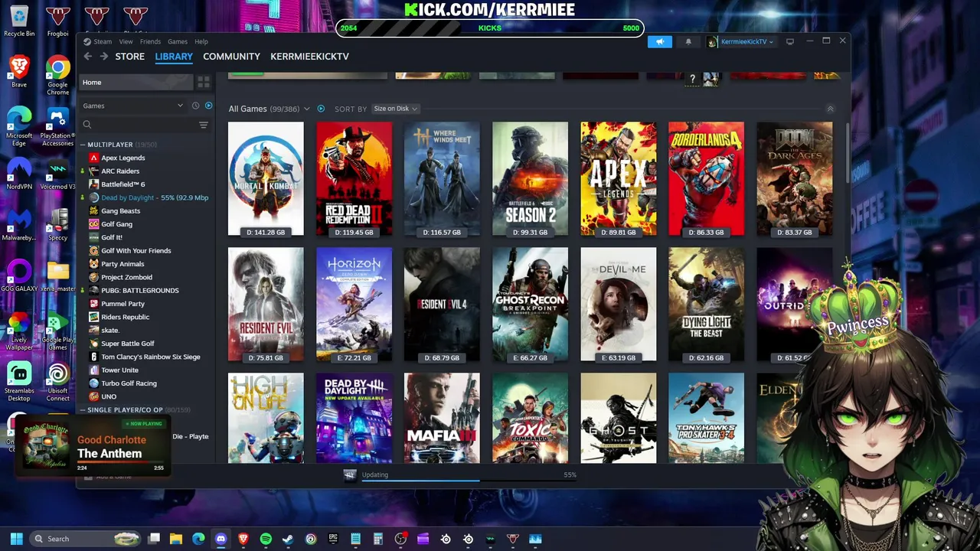Click the search magnifier in library sidebar
This screenshot has width=980, height=551.
pyautogui.click(x=87, y=125)
